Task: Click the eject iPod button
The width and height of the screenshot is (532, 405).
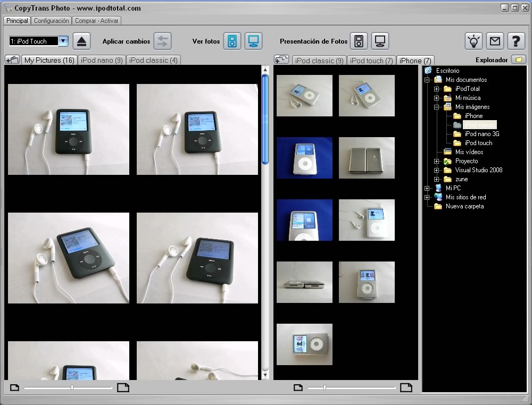Action: [x=81, y=41]
